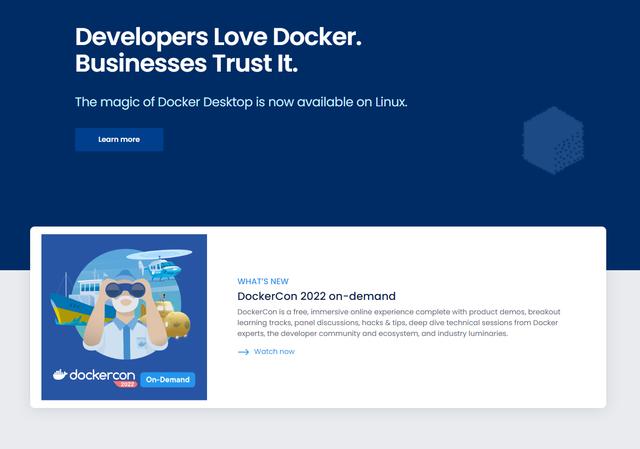The width and height of the screenshot is (640, 449).
Task: Click the WHAT'S NEW label
Action: point(263,281)
